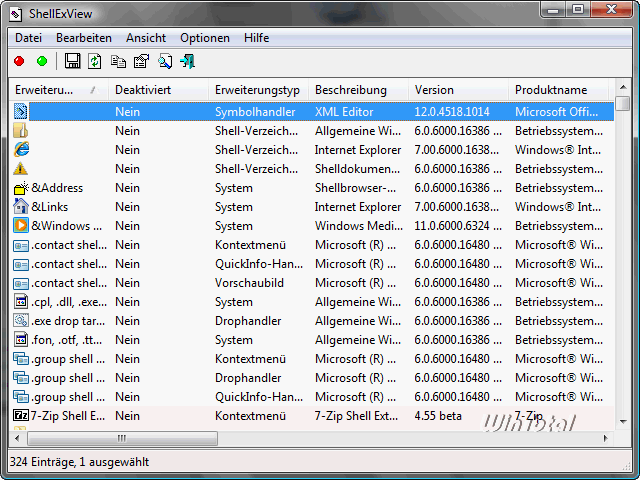The image size is (640, 480).
Task: Open the Ansicht menu
Action: [146, 38]
